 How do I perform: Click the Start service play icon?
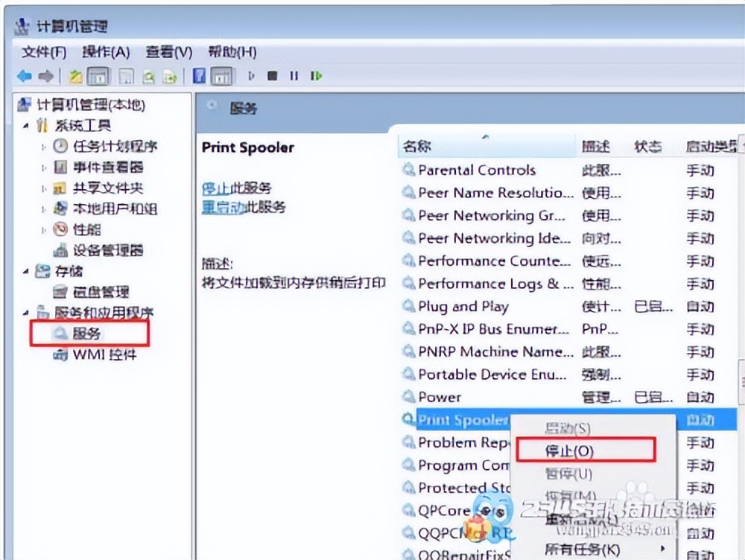251,76
